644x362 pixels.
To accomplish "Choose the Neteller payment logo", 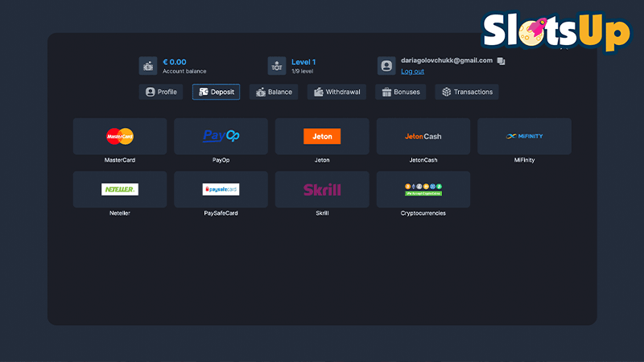I will click(x=120, y=189).
